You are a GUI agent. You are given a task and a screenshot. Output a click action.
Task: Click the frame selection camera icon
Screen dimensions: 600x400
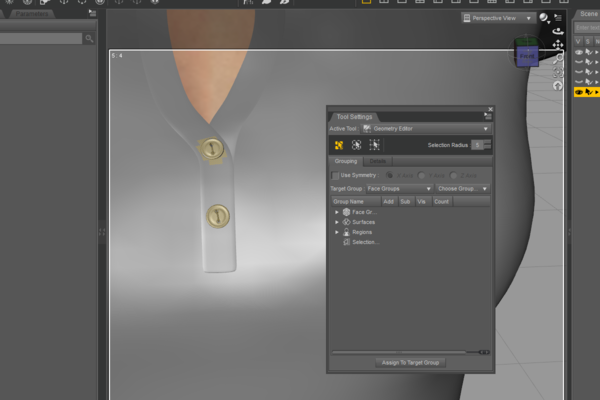pos(558,72)
